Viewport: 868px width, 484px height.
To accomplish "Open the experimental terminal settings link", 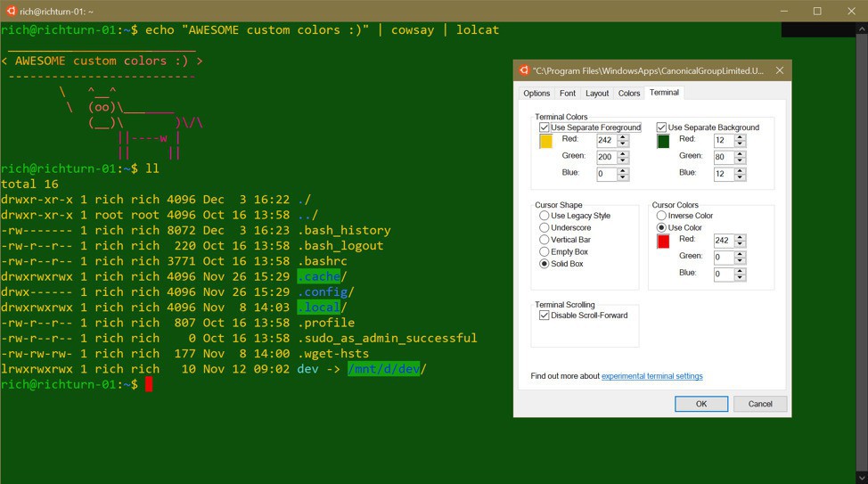I will pyautogui.click(x=651, y=376).
